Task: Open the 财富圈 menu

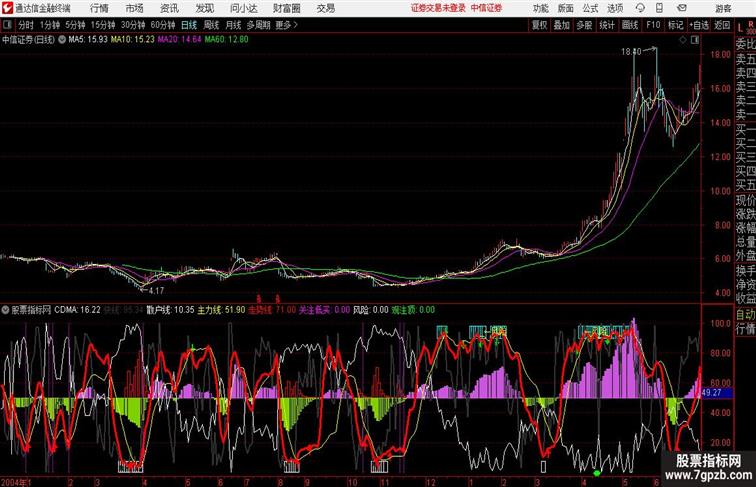Action: click(x=287, y=8)
